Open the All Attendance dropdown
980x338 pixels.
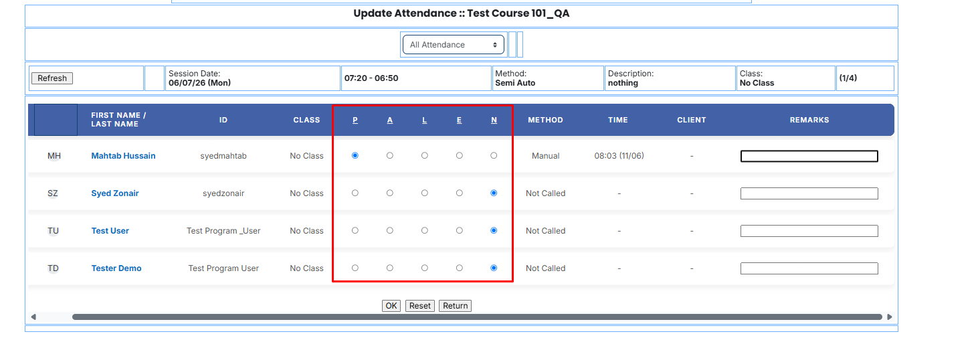tap(453, 45)
